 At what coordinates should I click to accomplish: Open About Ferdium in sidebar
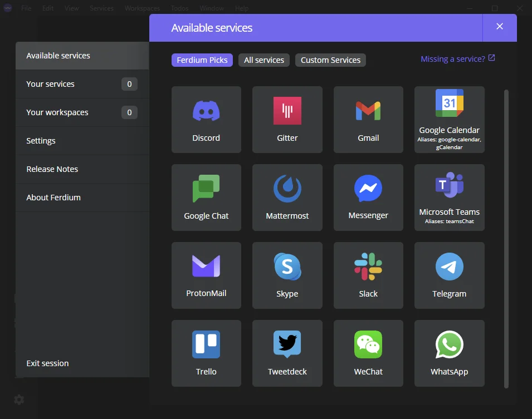click(82, 198)
